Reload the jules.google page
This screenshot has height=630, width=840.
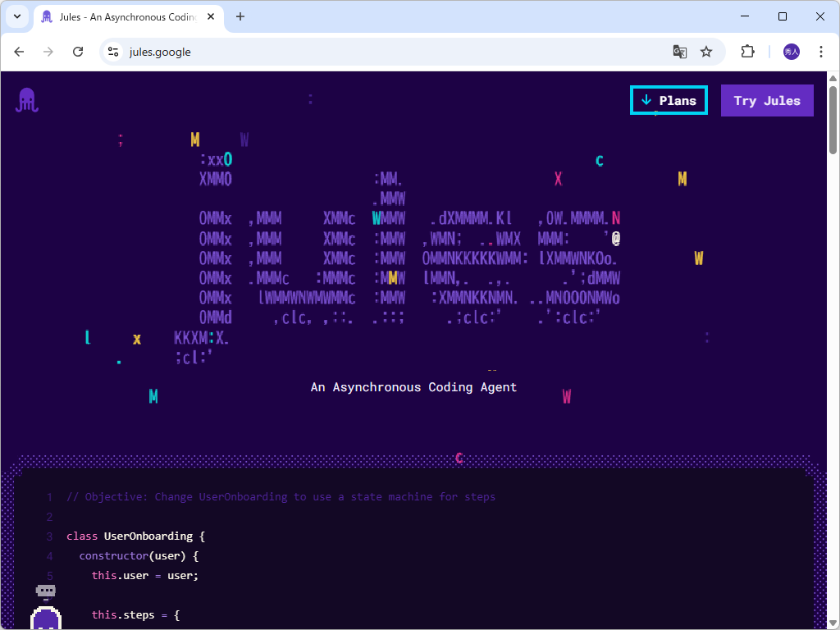78,51
